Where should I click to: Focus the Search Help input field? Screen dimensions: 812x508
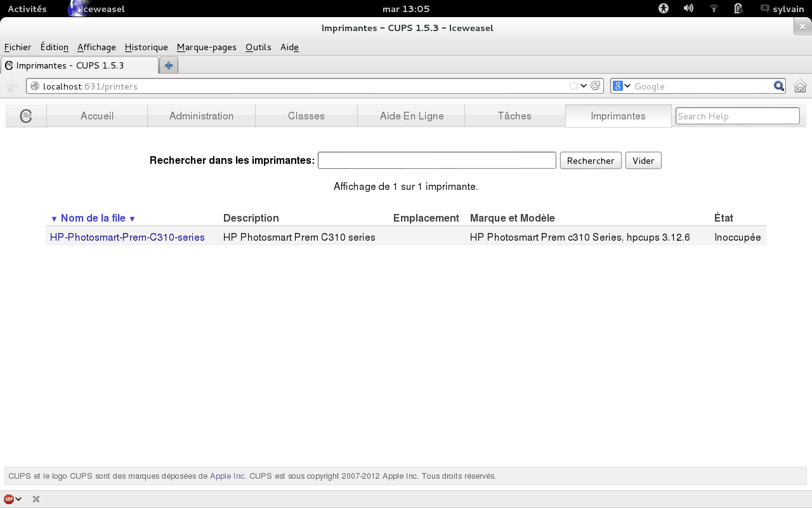pos(737,116)
